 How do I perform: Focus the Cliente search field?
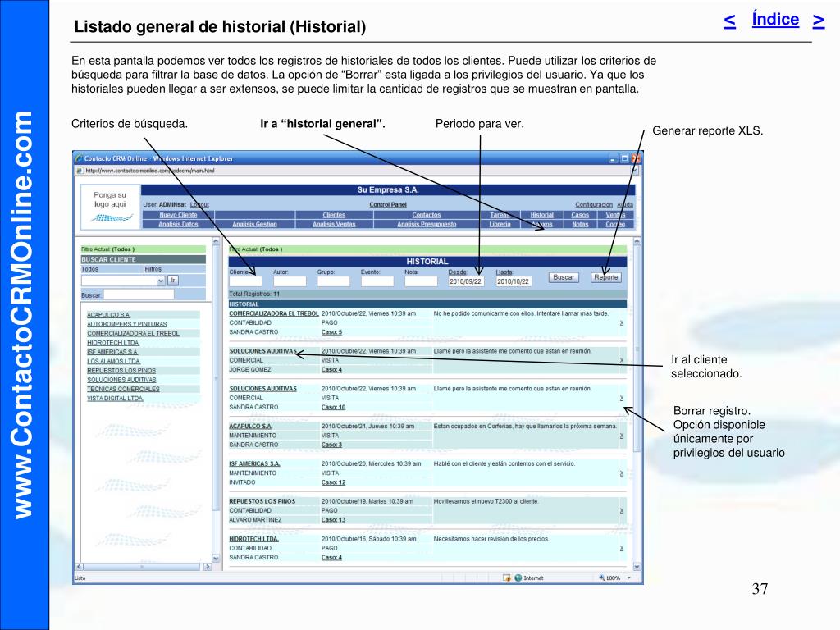tap(245, 281)
